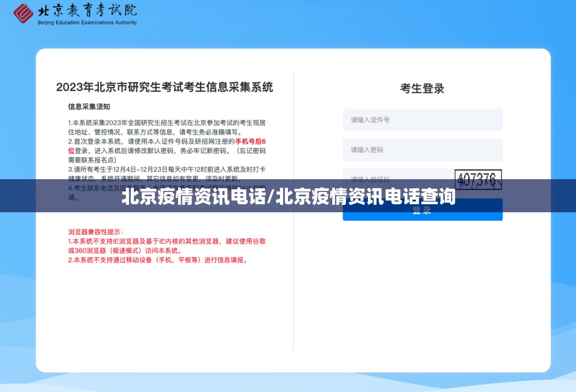Focus the 请输入验证码 captcha input field

pos(397,178)
